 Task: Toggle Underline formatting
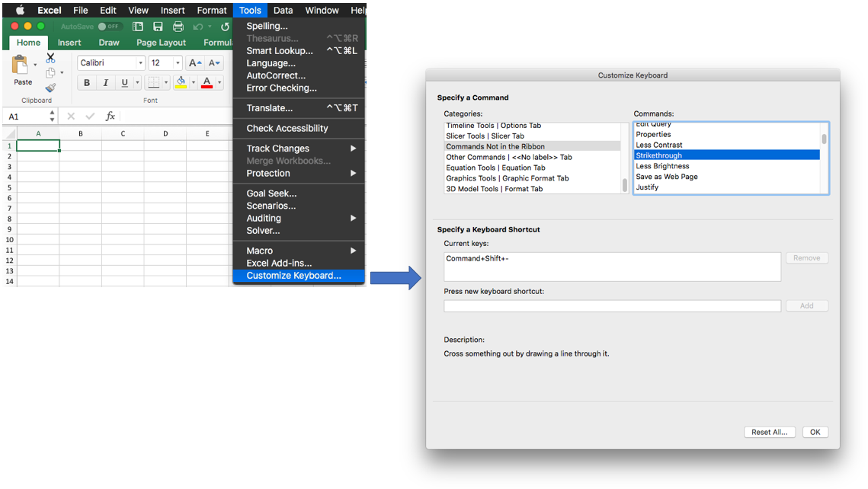124,83
